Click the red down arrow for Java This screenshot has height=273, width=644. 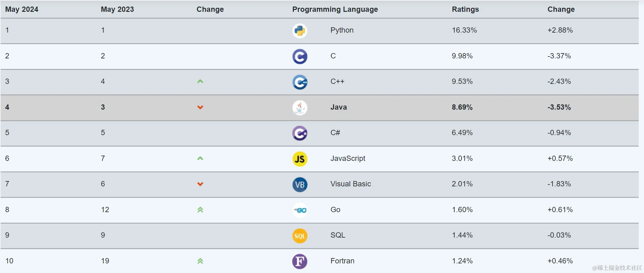click(x=200, y=107)
